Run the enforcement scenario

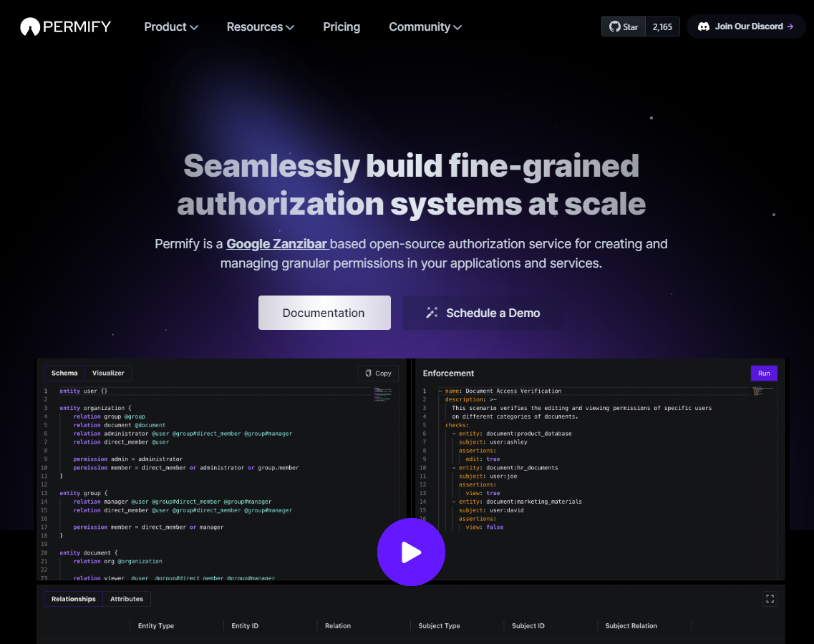(764, 373)
